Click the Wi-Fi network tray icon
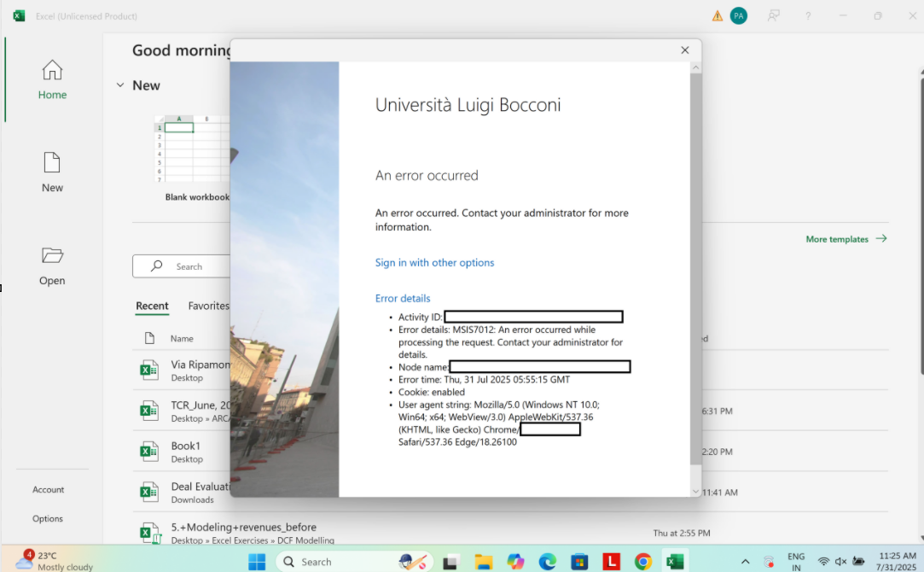The image size is (924, 572). [x=823, y=562]
